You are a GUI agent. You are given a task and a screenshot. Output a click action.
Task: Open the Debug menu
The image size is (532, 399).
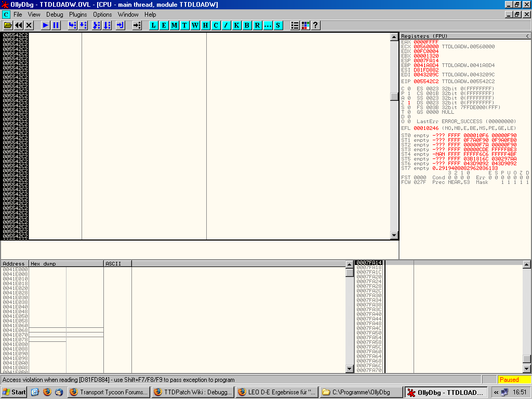tap(55, 15)
